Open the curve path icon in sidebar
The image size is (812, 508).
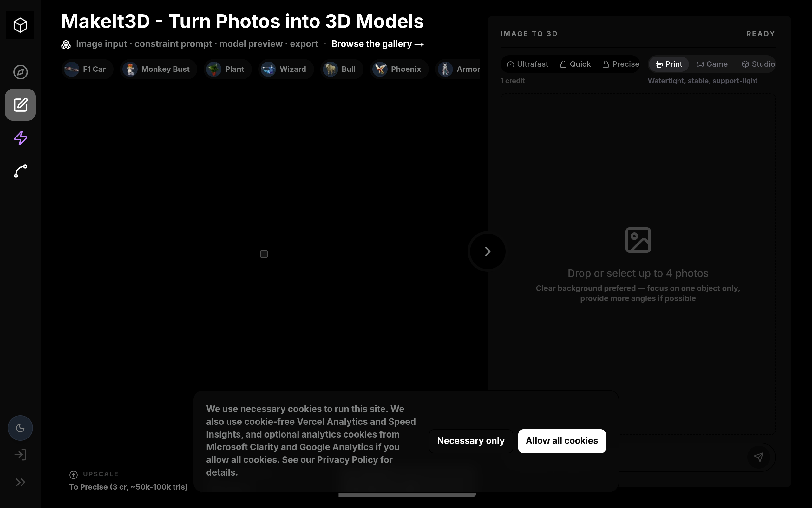click(x=21, y=171)
